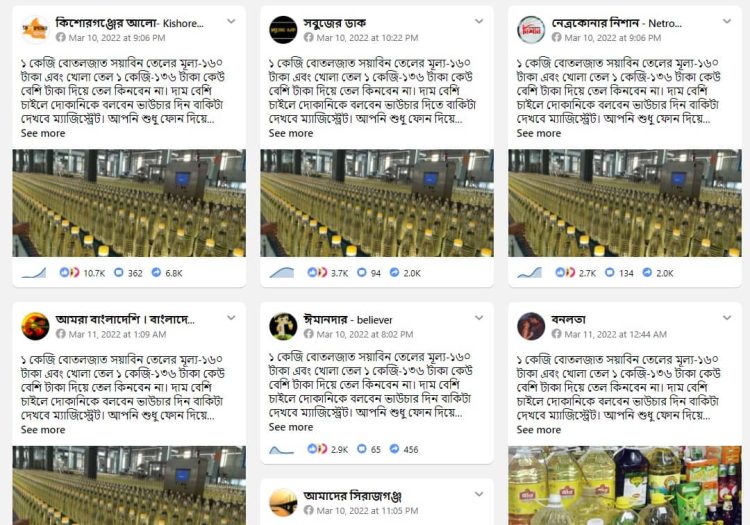
Task: Click the share icon next to 456
Action: pyautogui.click(x=394, y=449)
